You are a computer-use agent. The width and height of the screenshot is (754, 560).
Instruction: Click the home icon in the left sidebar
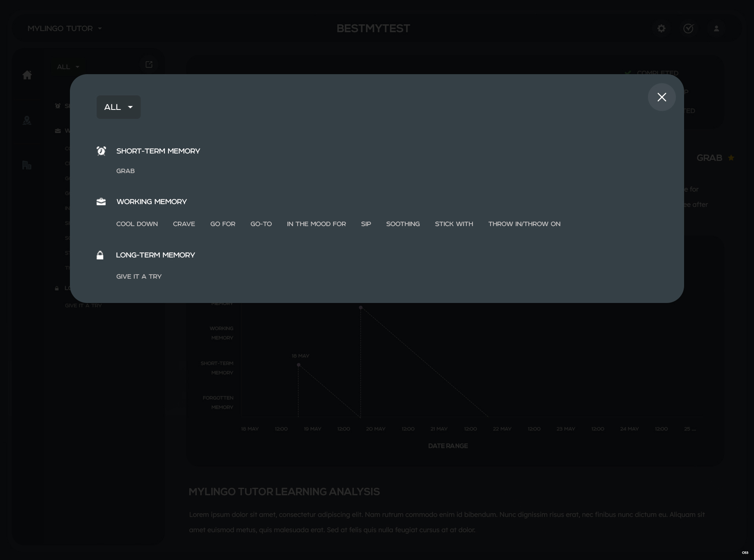[27, 75]
